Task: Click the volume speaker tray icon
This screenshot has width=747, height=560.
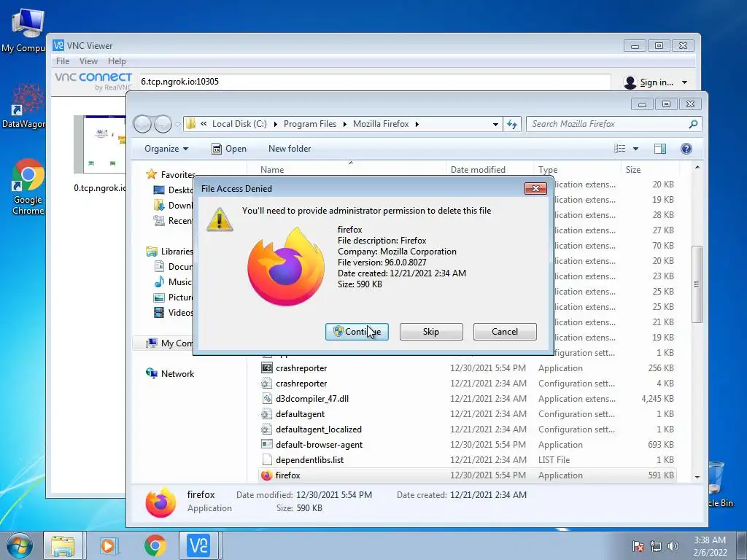Action: [x=673, y=546]
